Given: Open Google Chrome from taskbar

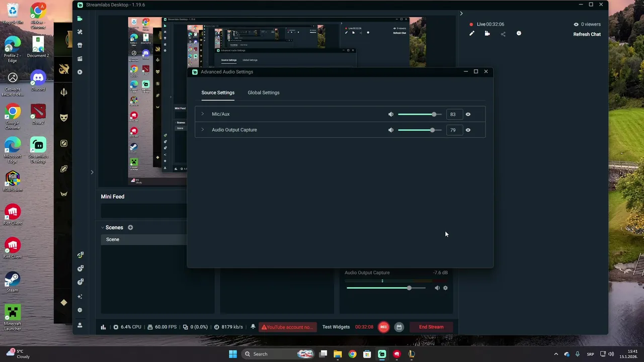Looking at the screenshot, I should [x=352, y=354].
